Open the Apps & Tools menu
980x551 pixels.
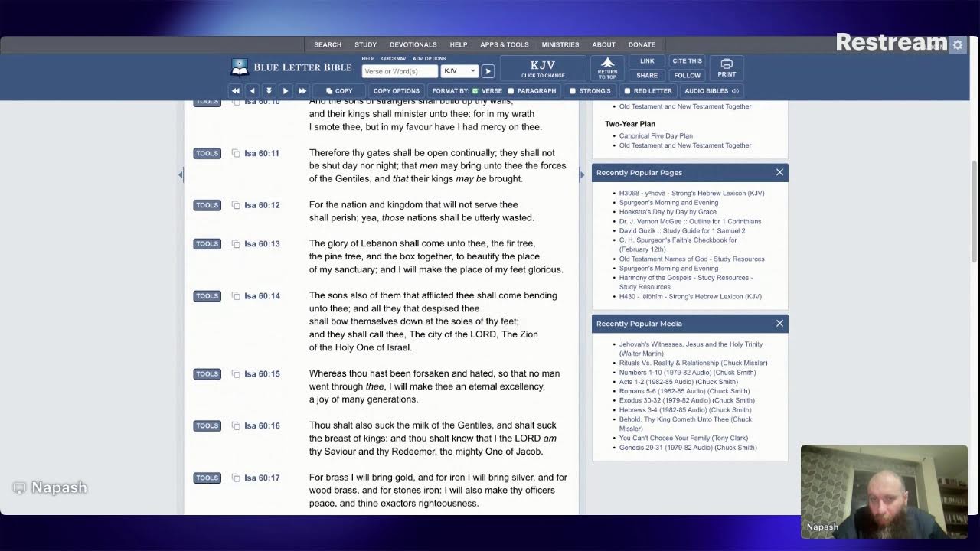[x=505, y=44]
